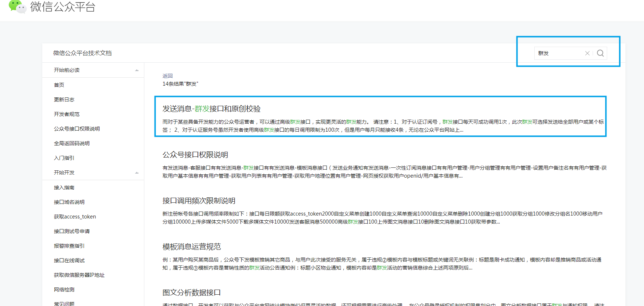Select 接口测试号申请 in the sidebar

click(72, 231)
